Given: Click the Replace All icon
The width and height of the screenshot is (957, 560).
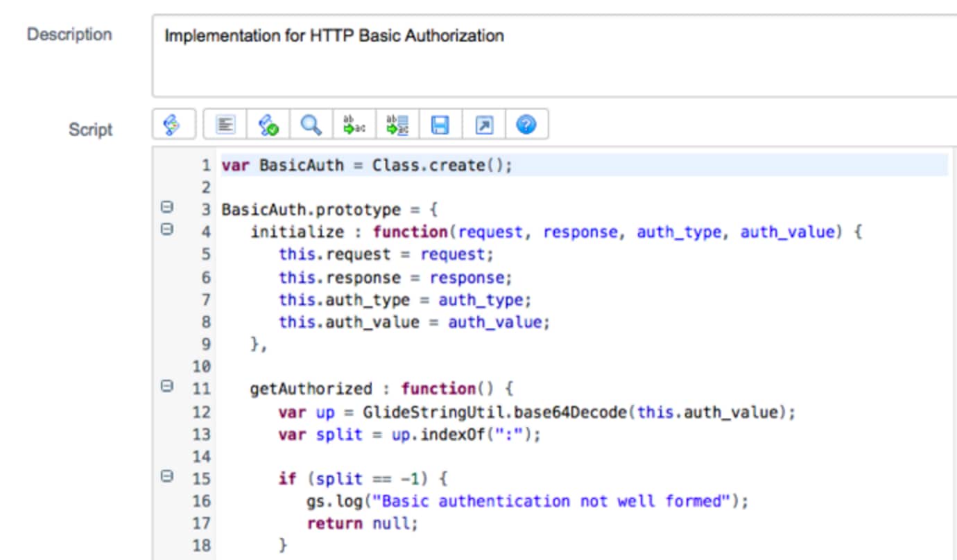Looking at the screenshot, I should (x=397, y=125).
